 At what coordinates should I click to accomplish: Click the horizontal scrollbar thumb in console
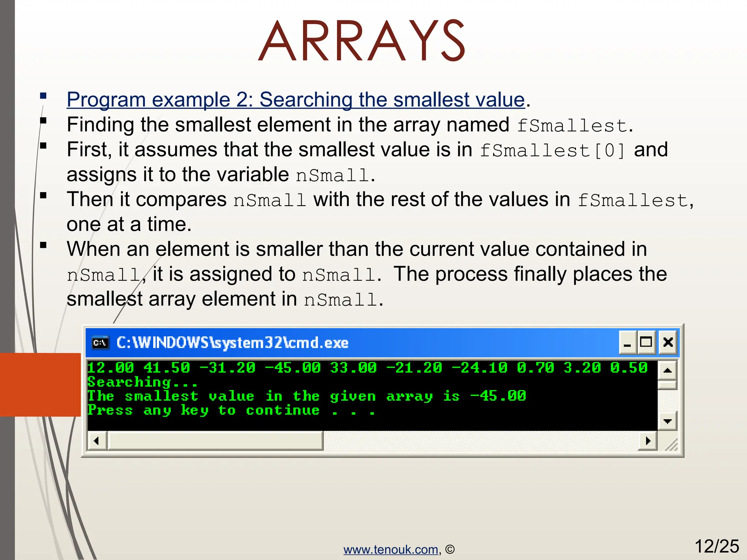pyautogui.click(x=215, y=441)
